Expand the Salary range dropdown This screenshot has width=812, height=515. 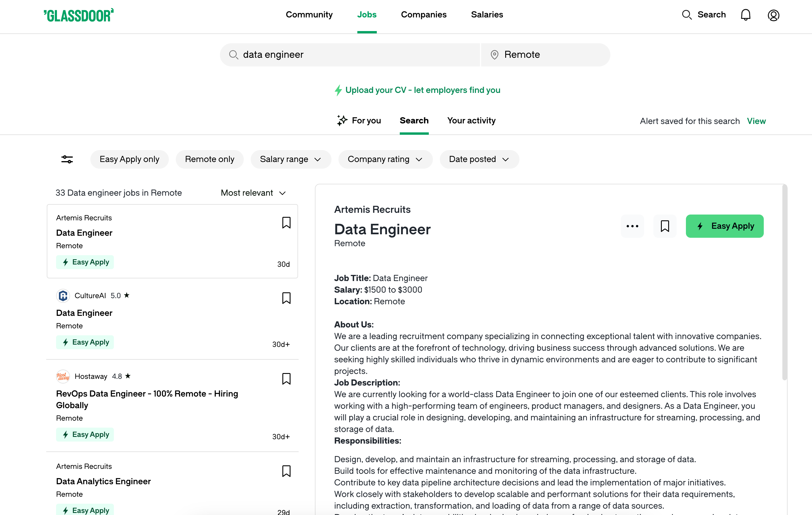[290, 159]
